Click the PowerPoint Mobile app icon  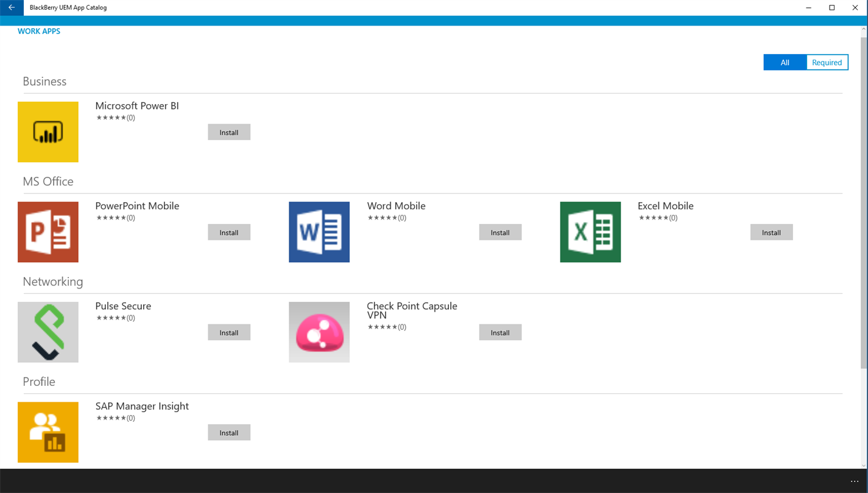pyautogui.click(x=48, y=232)
